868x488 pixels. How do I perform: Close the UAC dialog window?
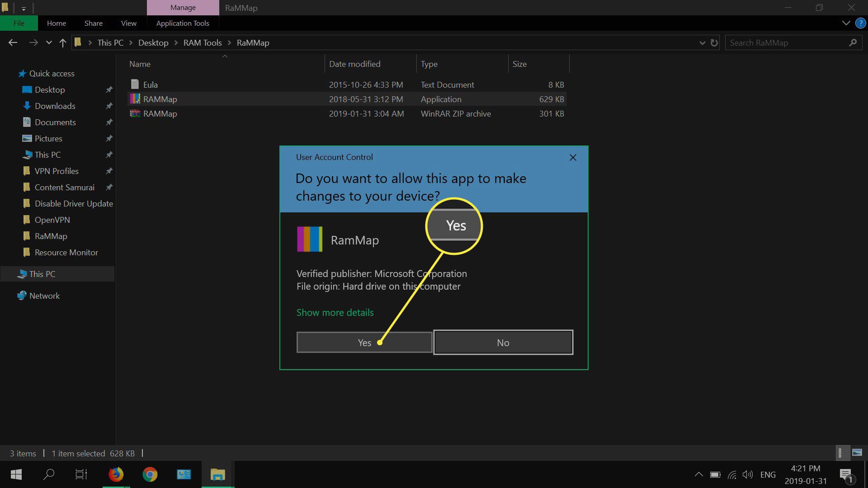tap(572, 157)
